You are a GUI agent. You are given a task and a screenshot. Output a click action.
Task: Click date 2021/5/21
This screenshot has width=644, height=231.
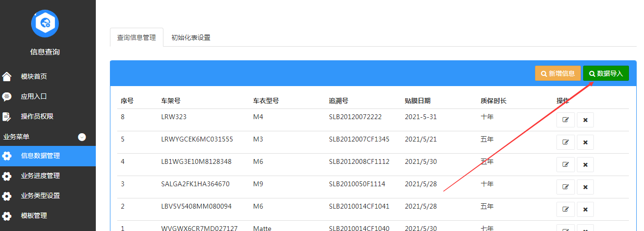click(x=421, y=139)
